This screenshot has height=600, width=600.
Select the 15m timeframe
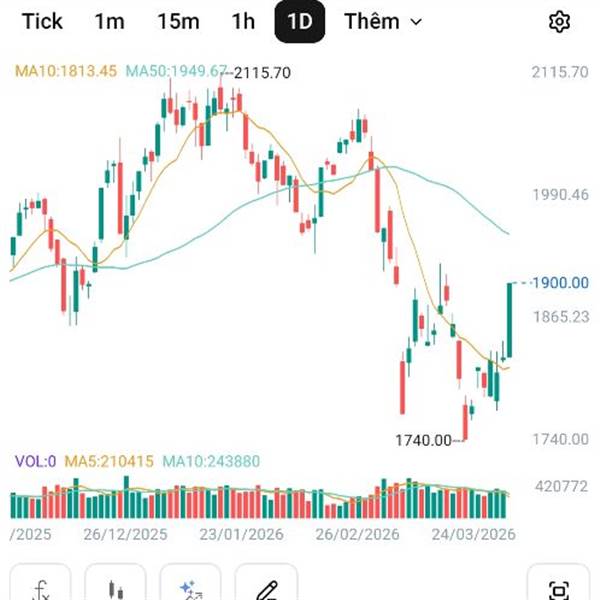click(x=178, y=22)
